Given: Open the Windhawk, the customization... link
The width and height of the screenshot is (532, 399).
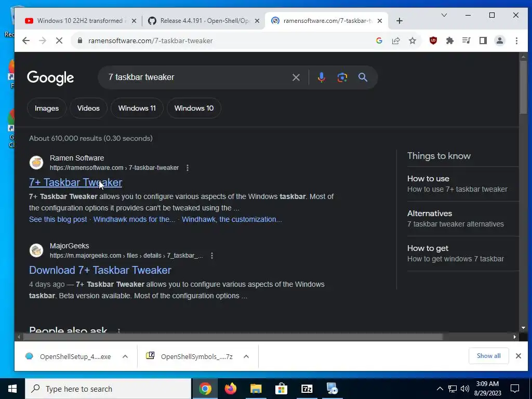Looking at the screenshot, I should [x=232, y=220].
